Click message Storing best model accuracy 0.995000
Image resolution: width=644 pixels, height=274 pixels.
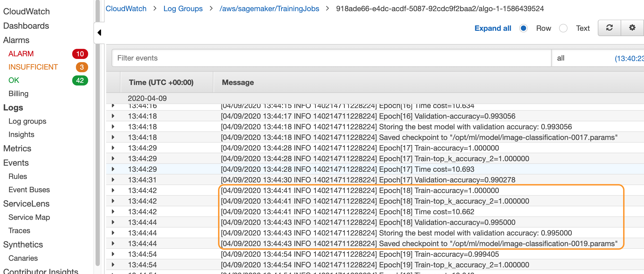pos(396,233)
